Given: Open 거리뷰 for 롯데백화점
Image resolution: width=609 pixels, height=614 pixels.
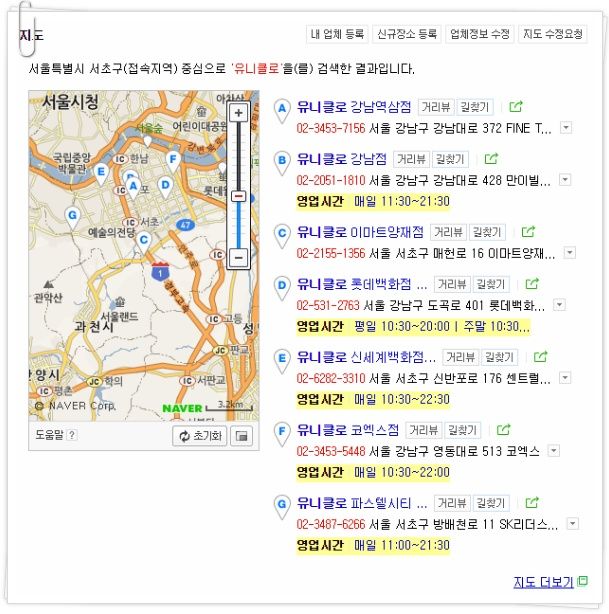Looking at the screenshot, I should click(452, 284).
